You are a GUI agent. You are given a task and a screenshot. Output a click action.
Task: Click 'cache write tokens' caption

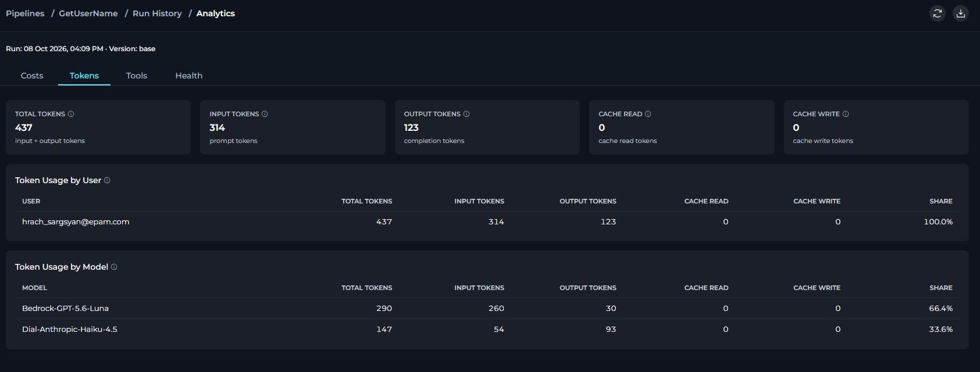823,141
